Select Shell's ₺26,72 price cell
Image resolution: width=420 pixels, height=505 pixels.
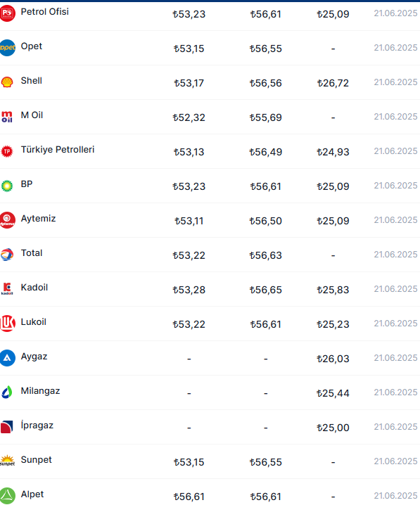[333, 83]
